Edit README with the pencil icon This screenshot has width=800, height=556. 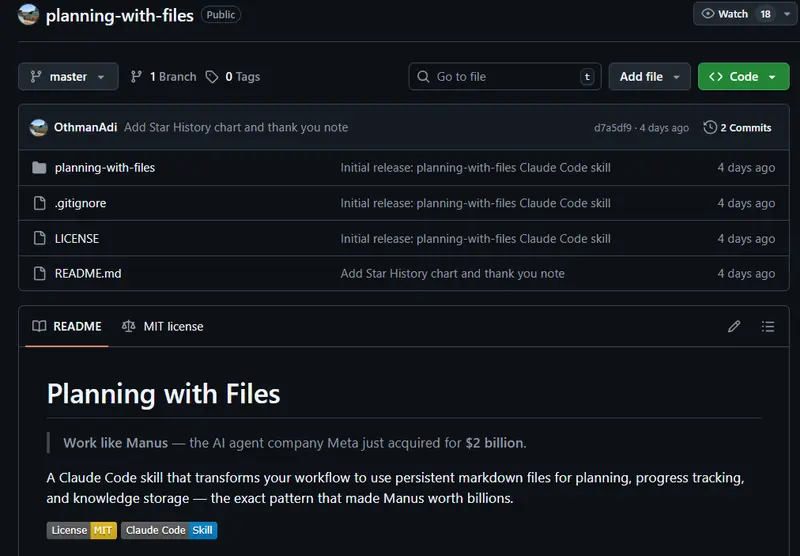click(734, 326)
